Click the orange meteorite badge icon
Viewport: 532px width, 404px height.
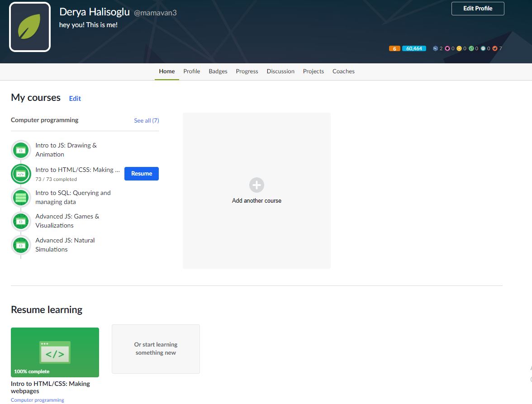tap(495, 48)
